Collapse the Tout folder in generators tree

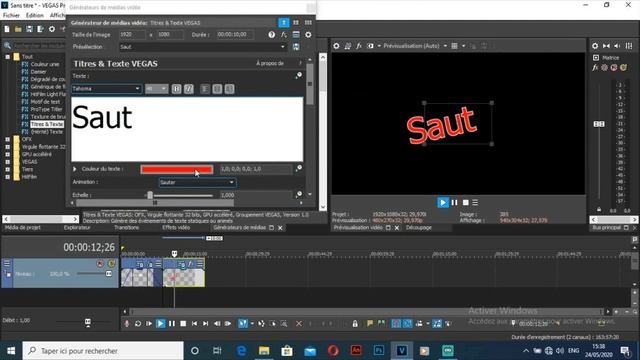tap(8, 57)
